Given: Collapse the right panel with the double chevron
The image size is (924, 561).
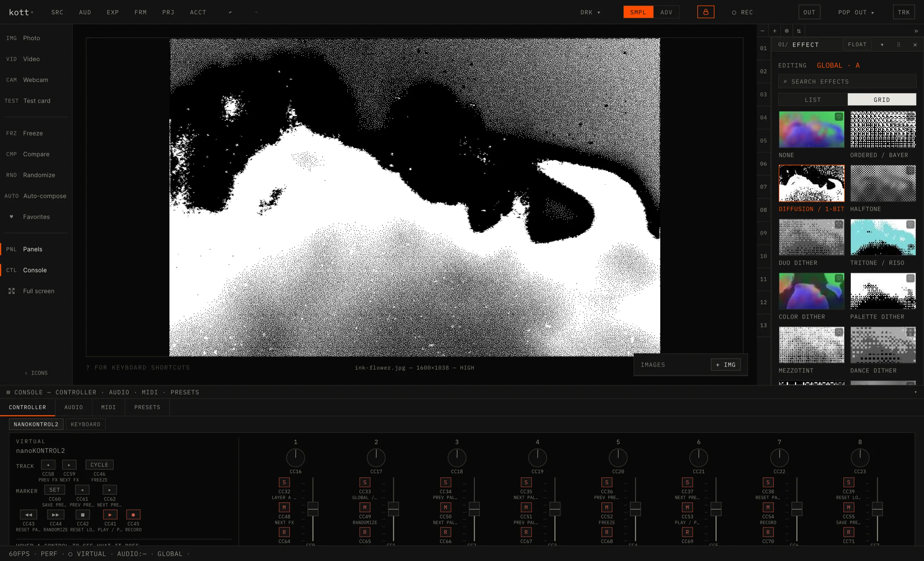Looking at the screenshot, I should point(916,31).
